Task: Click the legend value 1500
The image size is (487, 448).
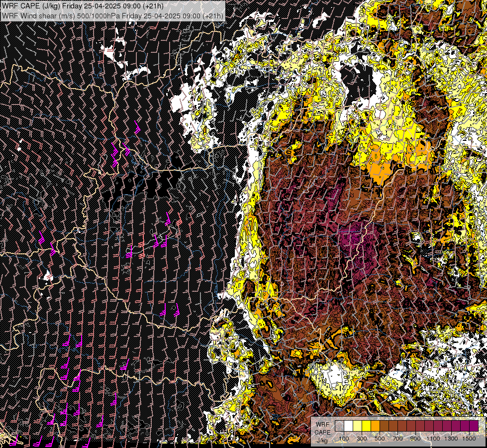Action: pyautogui.click(x=469, y=439)
